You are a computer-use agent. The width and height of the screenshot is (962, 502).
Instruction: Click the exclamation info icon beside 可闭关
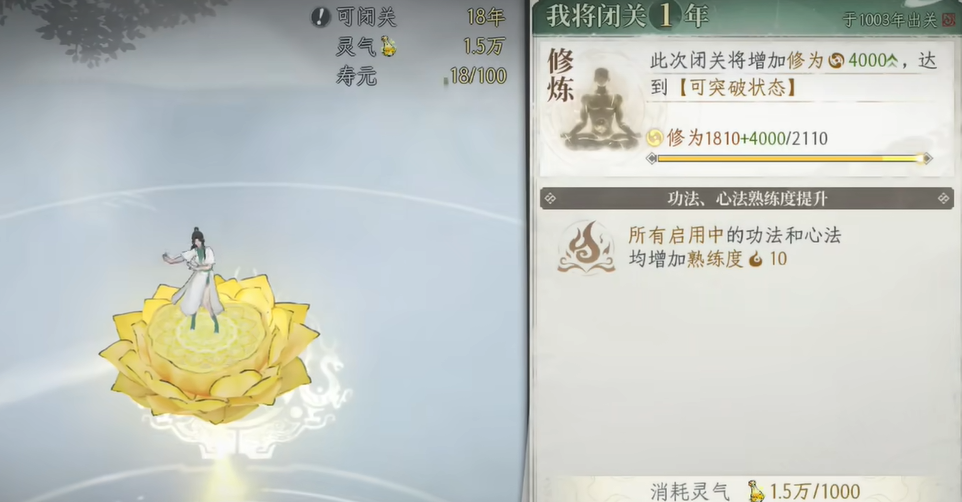coord(320,17)
